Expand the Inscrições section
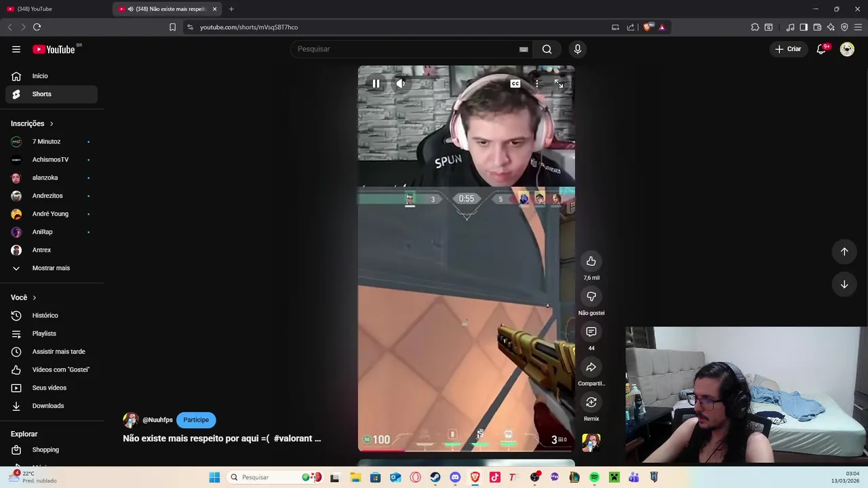The image size is (868, 488). tap(32, 123)
